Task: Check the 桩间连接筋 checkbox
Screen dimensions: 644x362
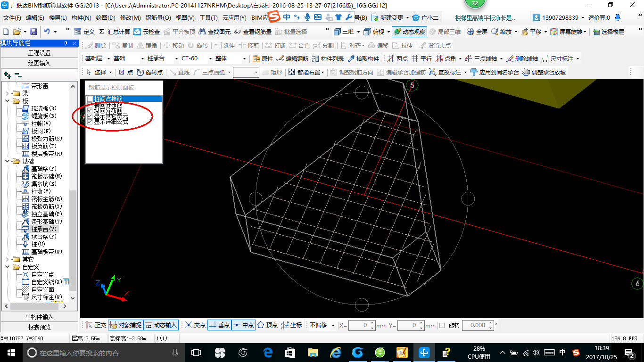Action: click(90, 99)
